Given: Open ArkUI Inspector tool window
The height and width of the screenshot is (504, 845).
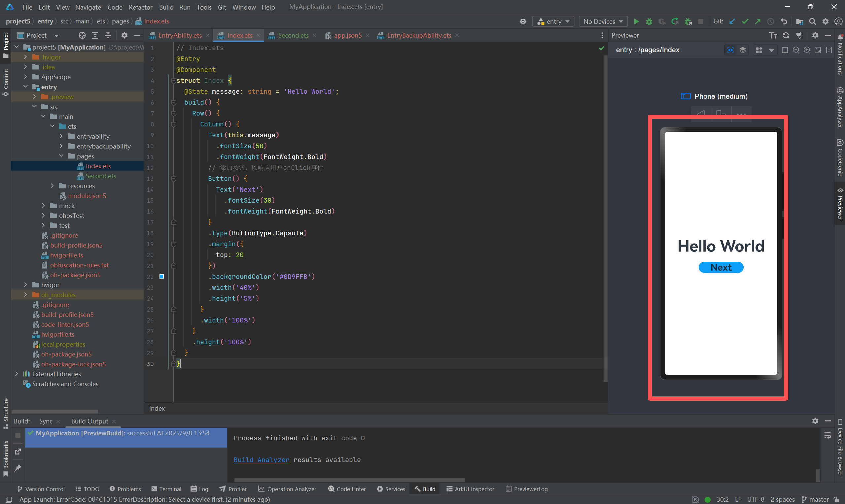Looking at the screenshot, I should point(470,489).
